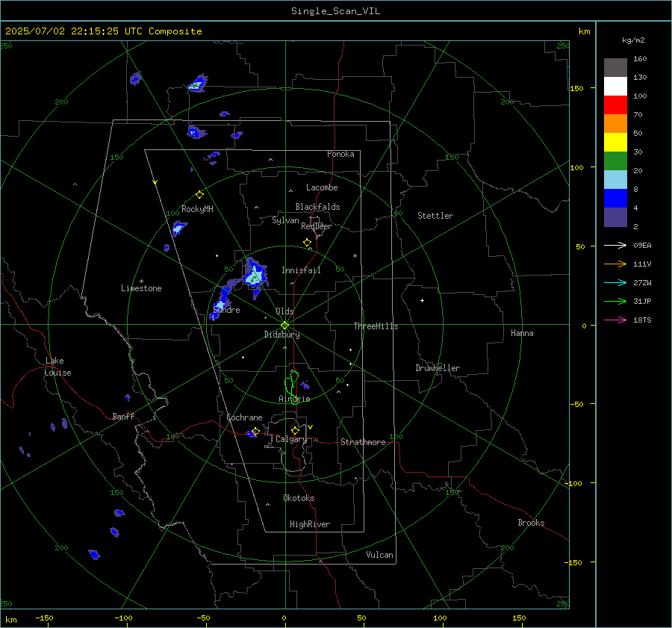Pick the purple 2-4 legend color
Screen dimensions: 672x628
pyautogui.click(x=615, y=217)
